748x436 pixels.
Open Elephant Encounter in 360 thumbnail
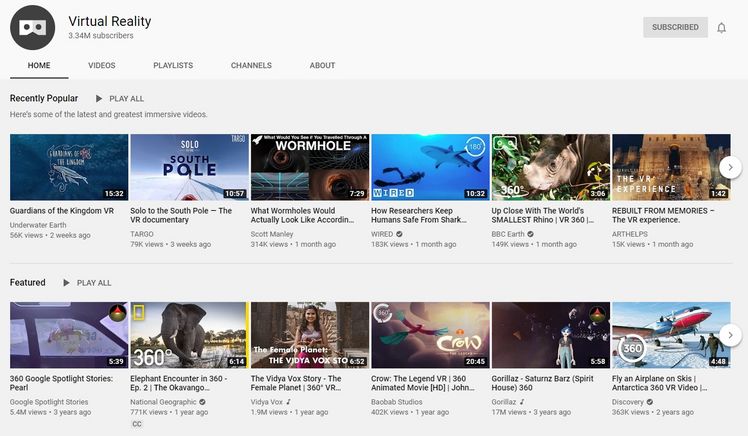(x=189, y=335)
